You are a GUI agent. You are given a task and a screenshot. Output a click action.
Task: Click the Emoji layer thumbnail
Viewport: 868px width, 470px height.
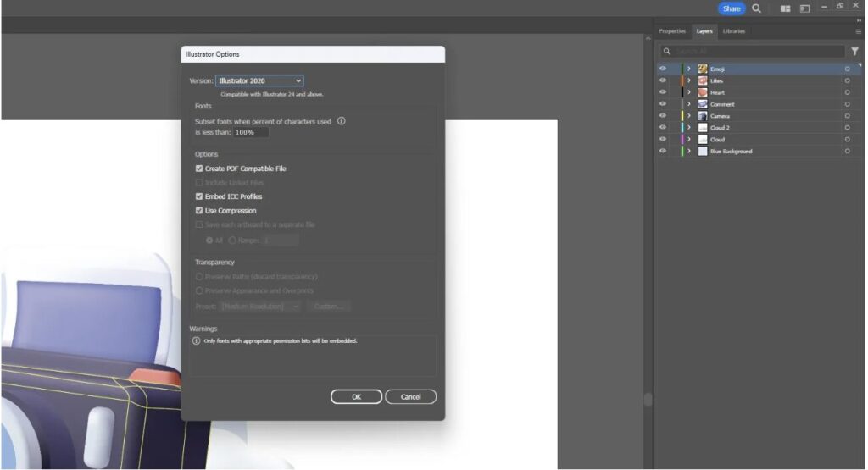click(703, 69)
